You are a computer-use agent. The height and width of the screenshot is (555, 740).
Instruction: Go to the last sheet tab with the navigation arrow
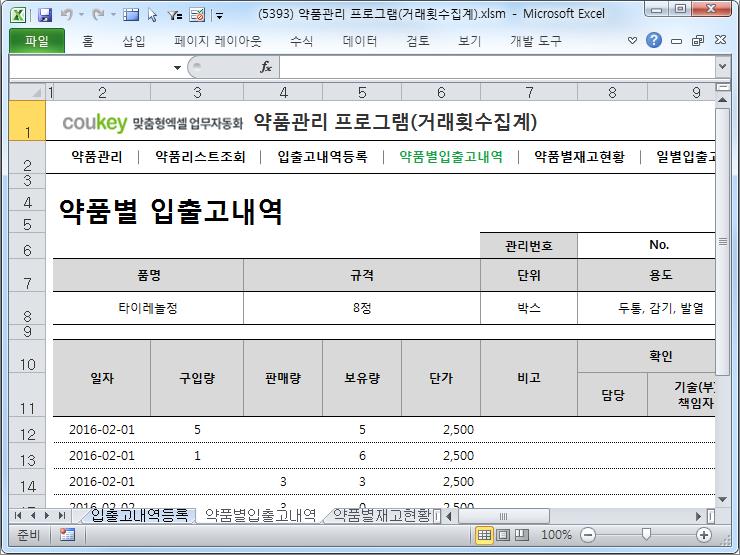click(x=62, y=515)
